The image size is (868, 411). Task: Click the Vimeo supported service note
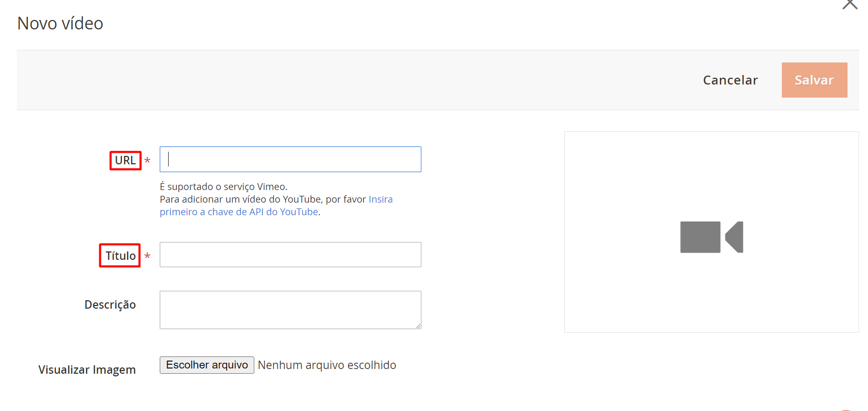[224, 187]
